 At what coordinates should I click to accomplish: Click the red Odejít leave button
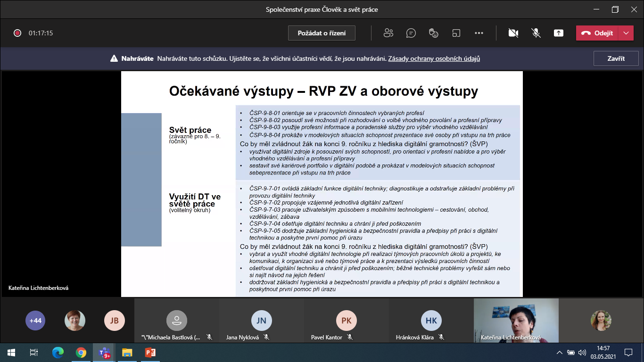click(x=597, y=33)
